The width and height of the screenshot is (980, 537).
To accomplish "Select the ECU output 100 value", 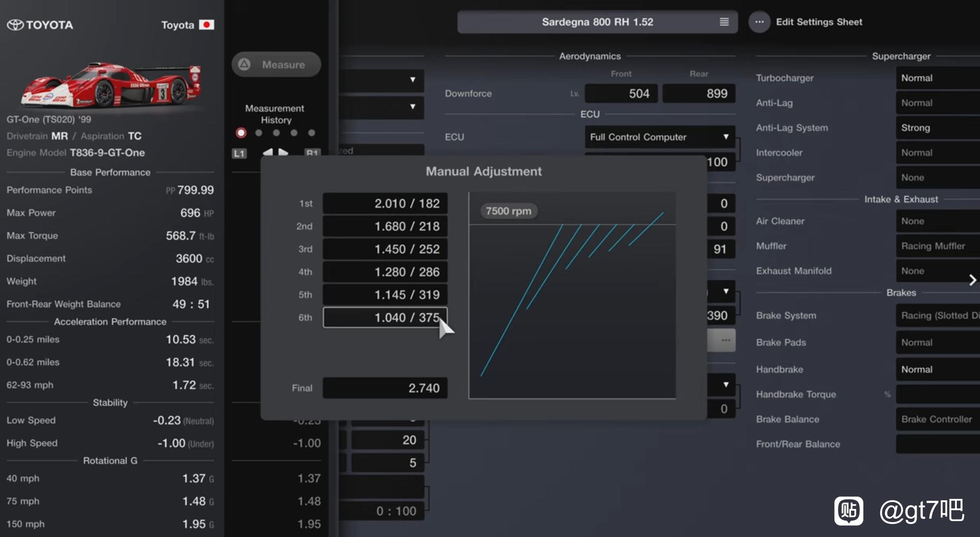I will coord(721,162).
